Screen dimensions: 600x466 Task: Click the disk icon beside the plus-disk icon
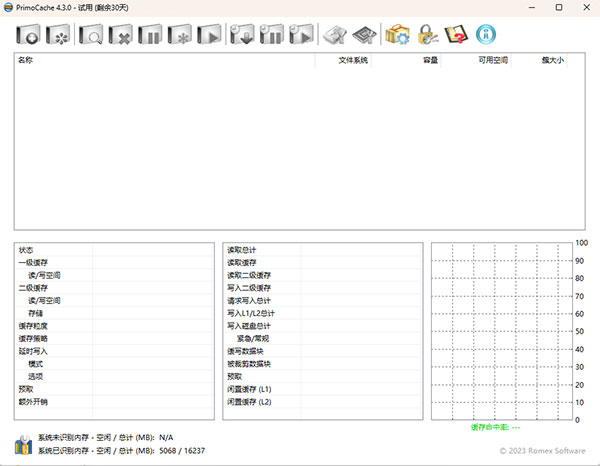point(58,34)
